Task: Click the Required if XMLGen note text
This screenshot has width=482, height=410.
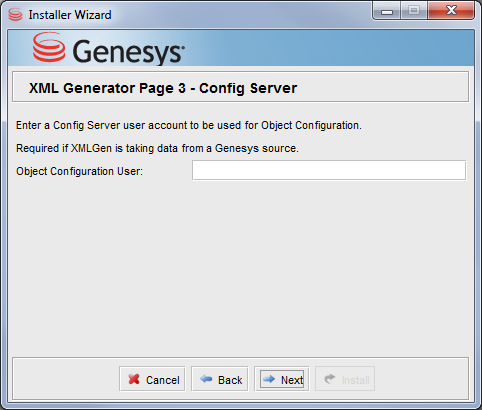Action: click(x=157, y=148)
